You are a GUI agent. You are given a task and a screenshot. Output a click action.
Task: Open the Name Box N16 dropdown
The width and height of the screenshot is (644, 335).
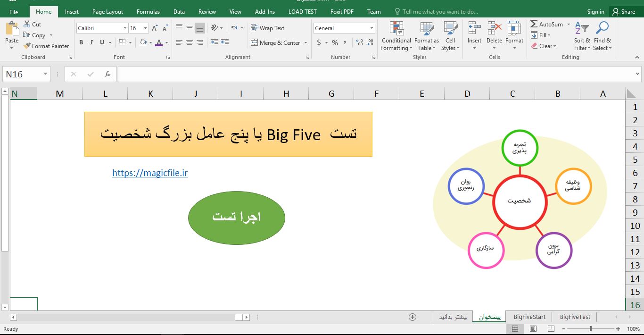[45, 74]
